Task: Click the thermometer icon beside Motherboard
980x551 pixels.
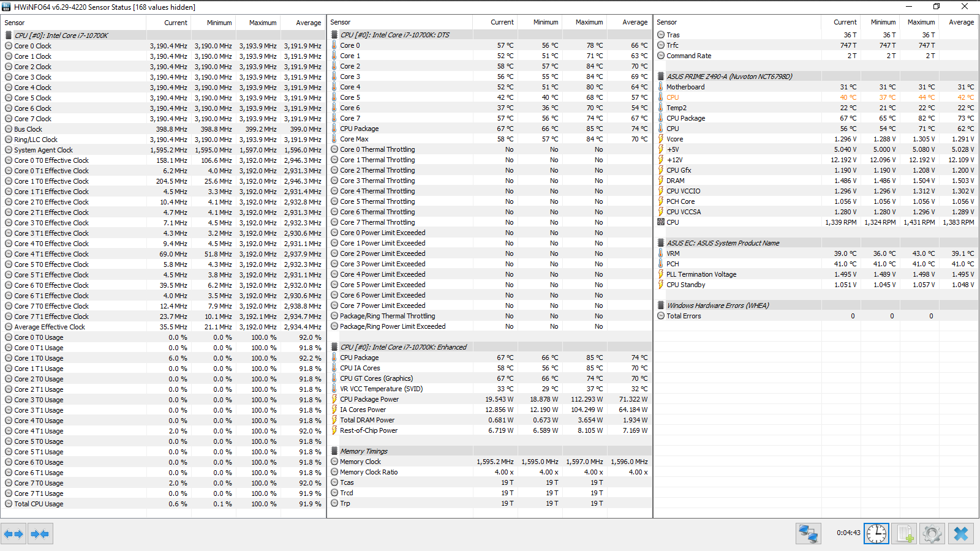Action: point(661,87)
